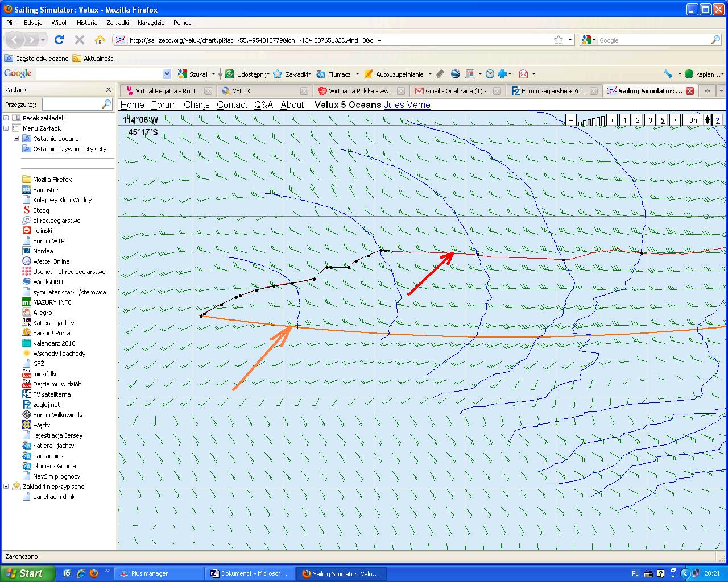Open the Google toolbar search box dropdown

167,74
